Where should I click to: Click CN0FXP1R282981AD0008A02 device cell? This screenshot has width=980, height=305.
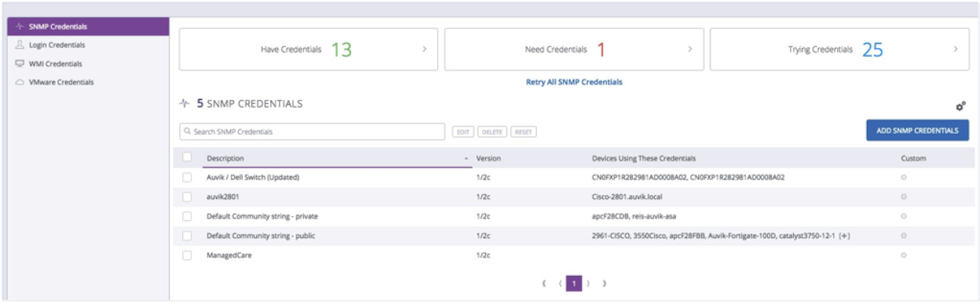tap(689, 178)
